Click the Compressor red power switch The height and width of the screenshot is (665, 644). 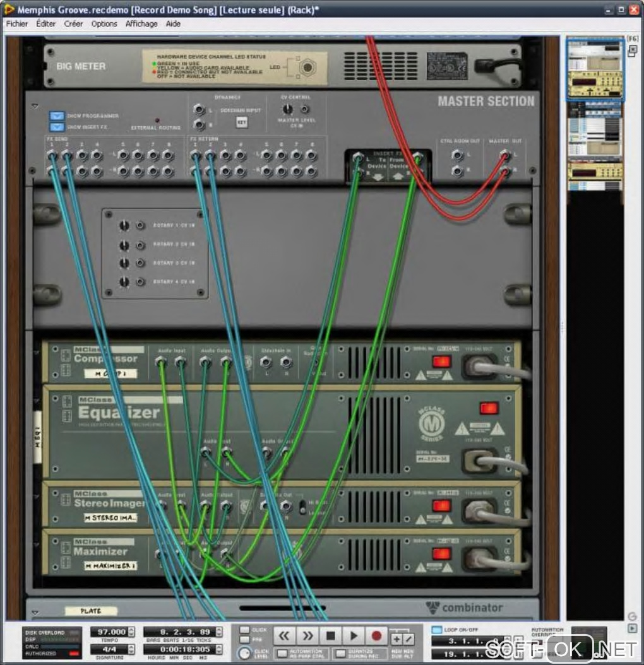441,362
